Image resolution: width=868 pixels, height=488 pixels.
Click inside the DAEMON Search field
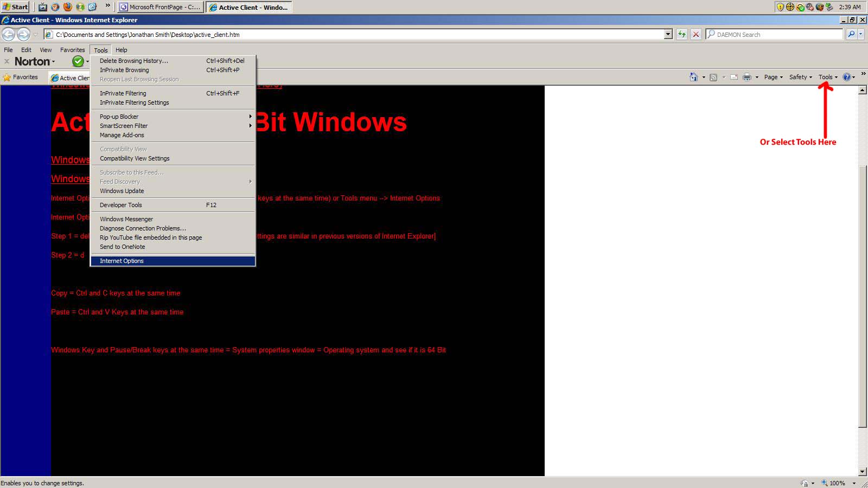pyautogui.click(x=776, y=34)
